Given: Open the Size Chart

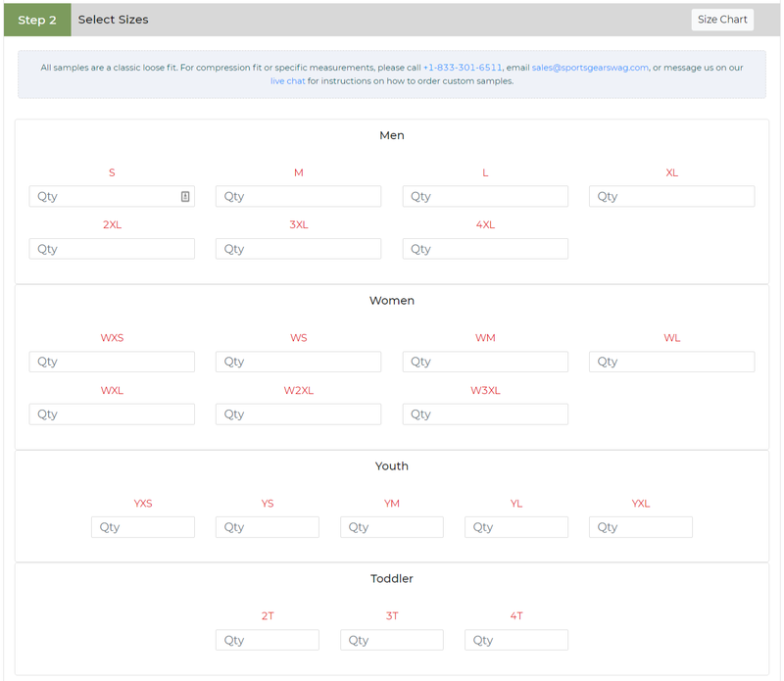Looking at the screenshot, I should pos(722,20).
